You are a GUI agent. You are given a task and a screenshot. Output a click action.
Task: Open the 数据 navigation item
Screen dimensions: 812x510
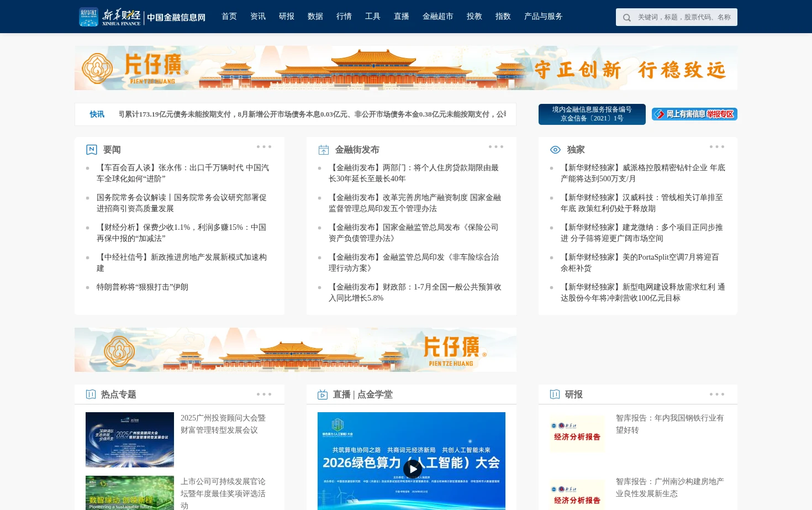(x=315, y=17)
